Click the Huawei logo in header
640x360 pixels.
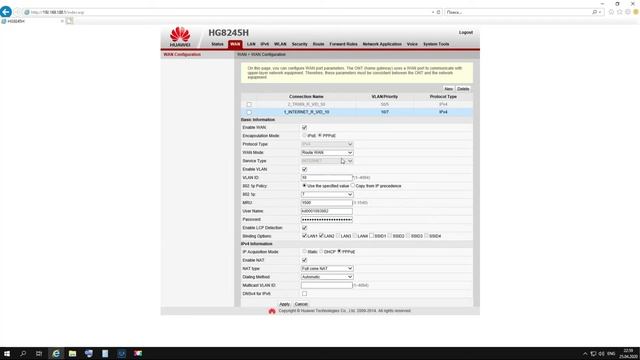click(180, 37)
